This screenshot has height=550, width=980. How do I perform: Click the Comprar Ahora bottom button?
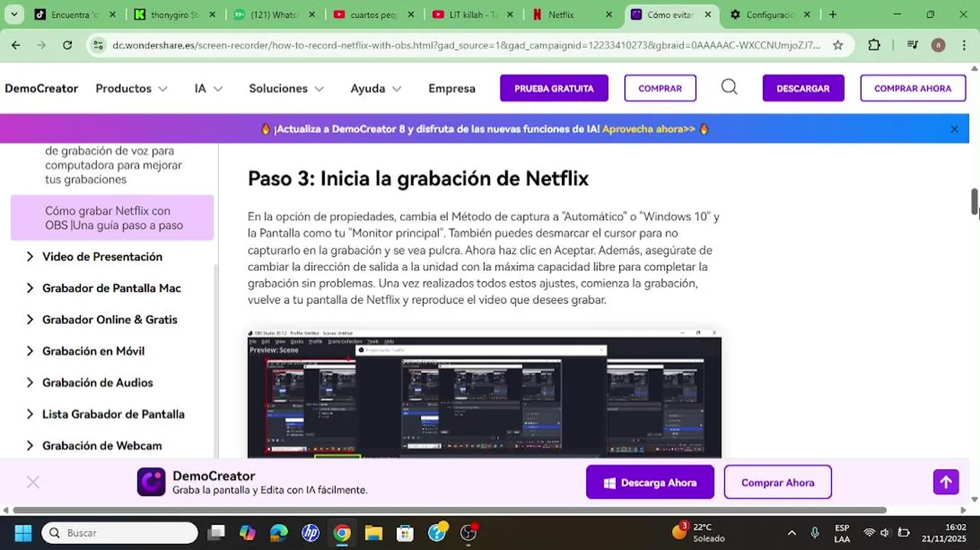coord(778,482)
